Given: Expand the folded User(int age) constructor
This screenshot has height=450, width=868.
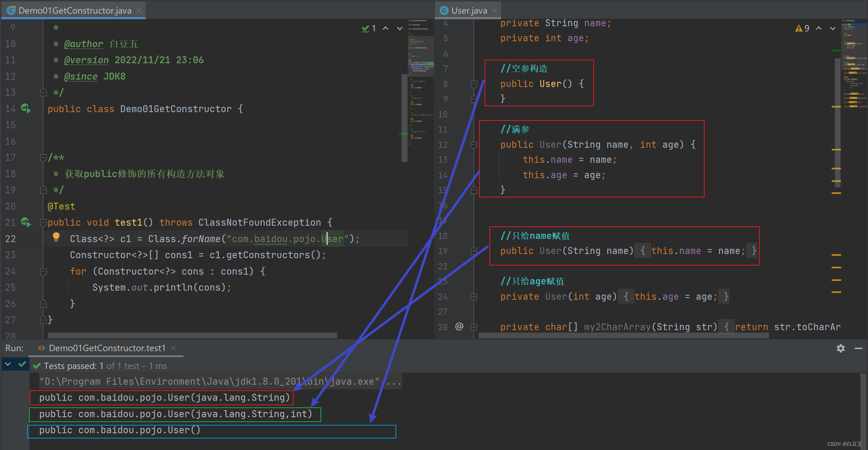Looking at the screenshot, I should click(474, 297).
